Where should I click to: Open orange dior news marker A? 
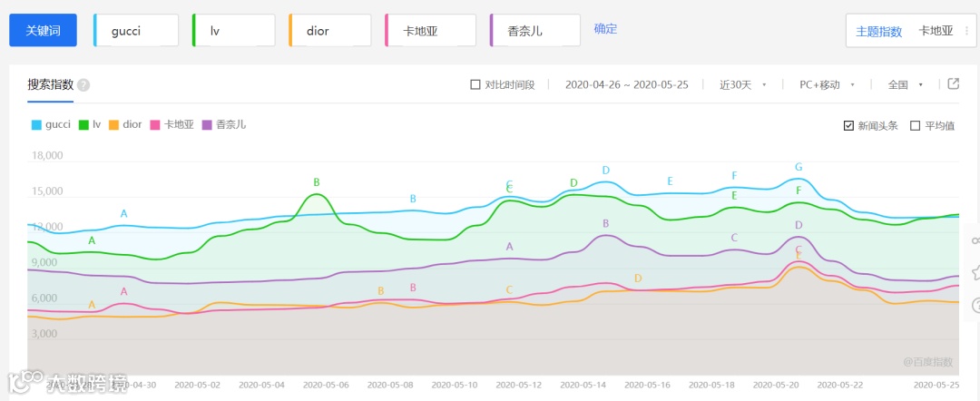coord(92,305)
